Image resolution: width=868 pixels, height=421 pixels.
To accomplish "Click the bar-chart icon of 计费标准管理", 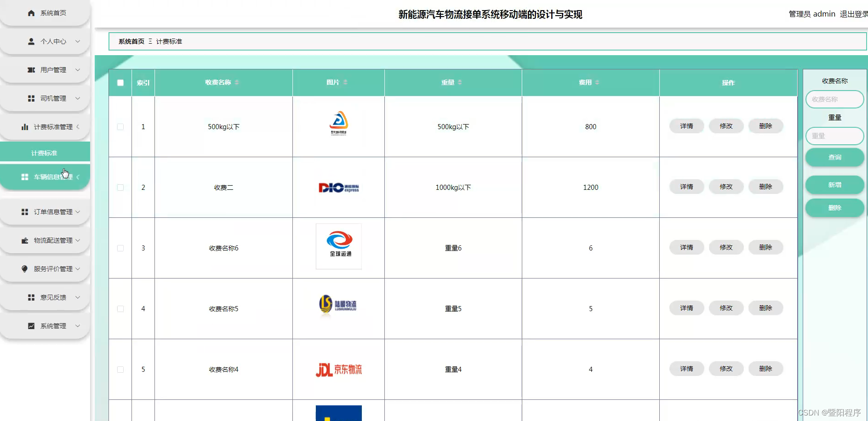I will click(24, 127).
